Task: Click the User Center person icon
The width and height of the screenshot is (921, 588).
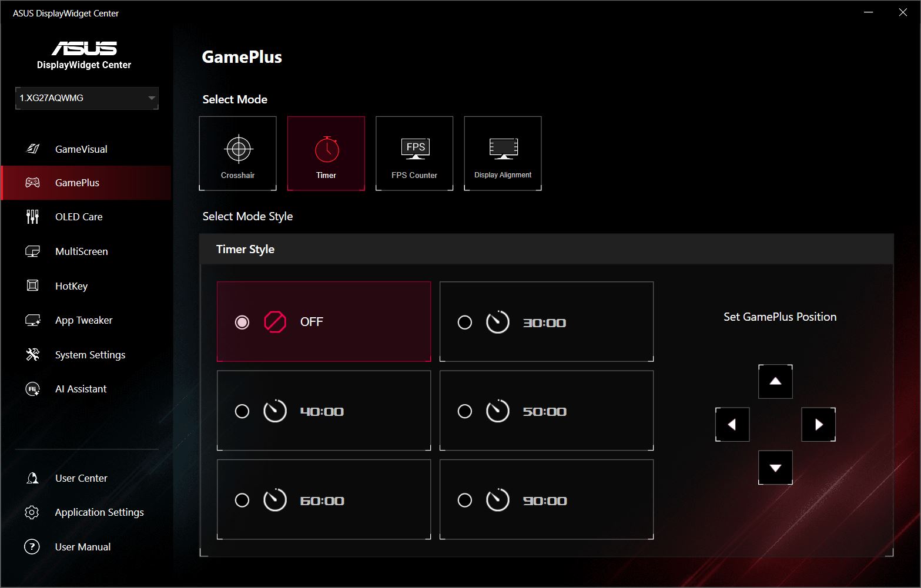Action: point(32,478)
